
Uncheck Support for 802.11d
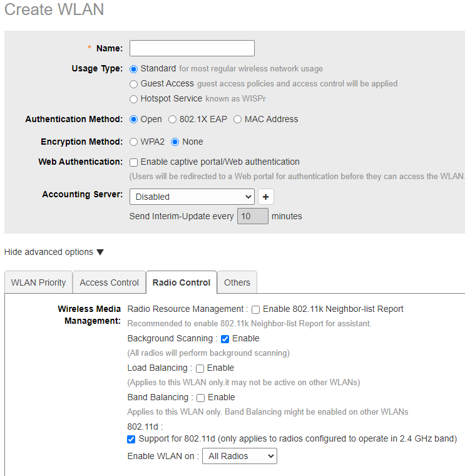click(131, 439)
